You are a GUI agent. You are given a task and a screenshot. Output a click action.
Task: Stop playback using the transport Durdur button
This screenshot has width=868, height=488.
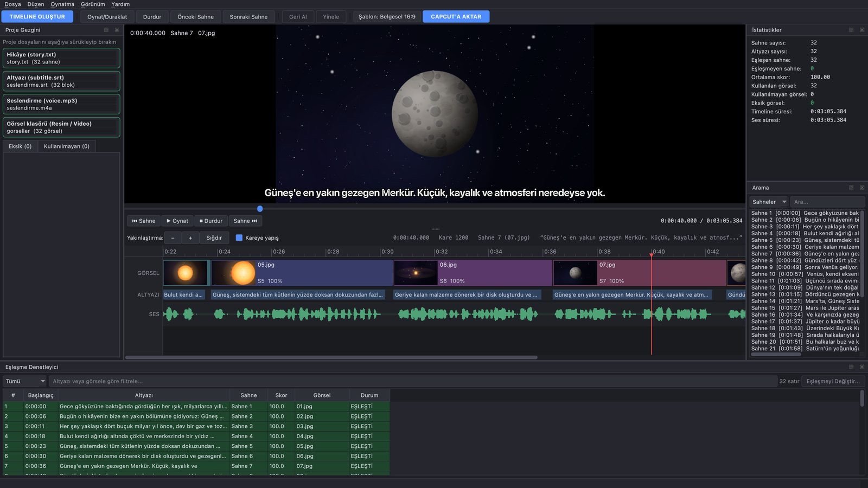tap(211, 221)
